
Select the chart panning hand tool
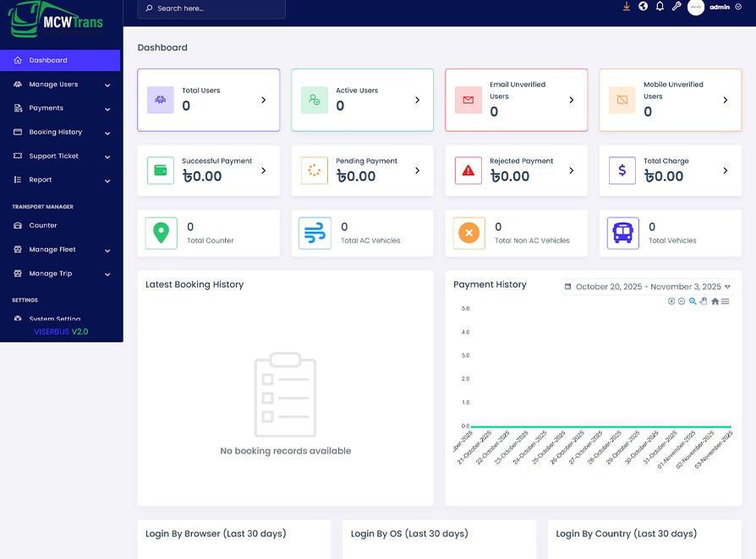point(704,301)
